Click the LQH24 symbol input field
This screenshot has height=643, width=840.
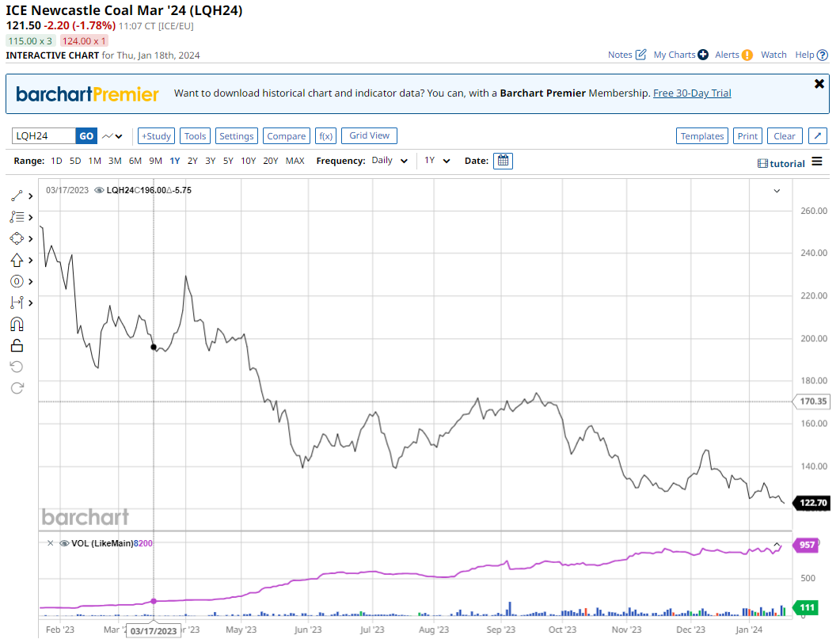point(44,136)
